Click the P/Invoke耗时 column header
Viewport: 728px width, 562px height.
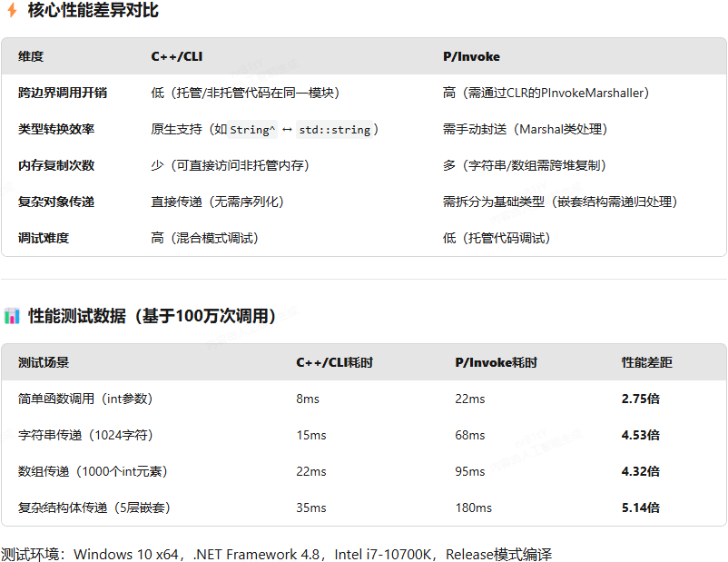pos(496,363)
